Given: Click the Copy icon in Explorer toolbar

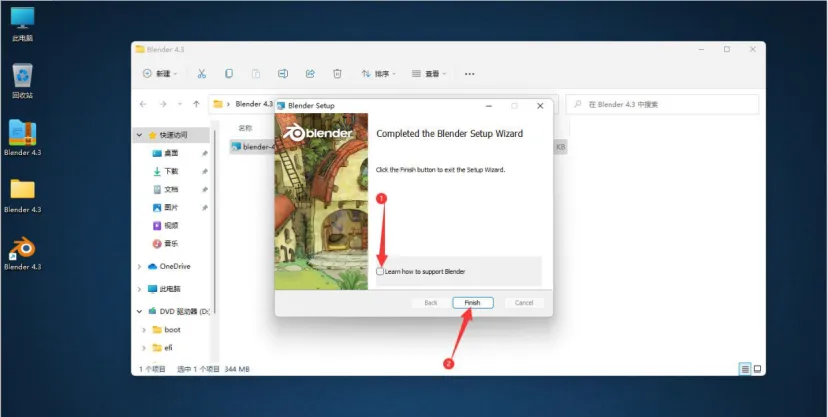Looking at the screenshot, I should point(229,74).
